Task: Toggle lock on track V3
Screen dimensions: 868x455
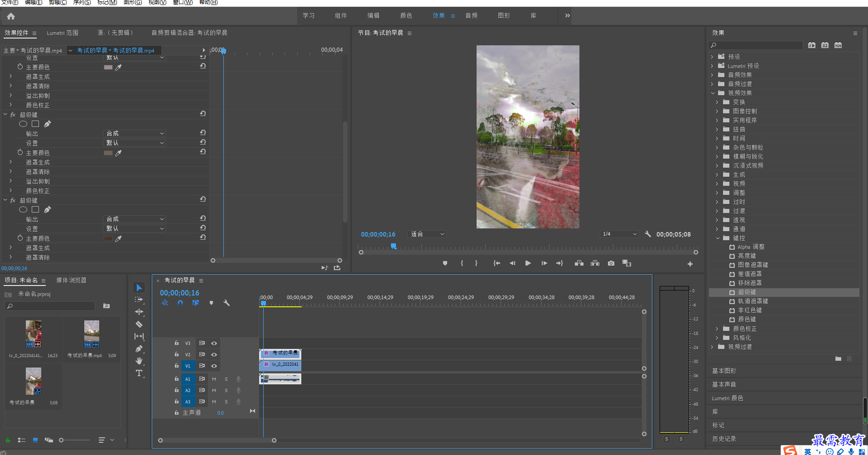Action: pos(177,343)
